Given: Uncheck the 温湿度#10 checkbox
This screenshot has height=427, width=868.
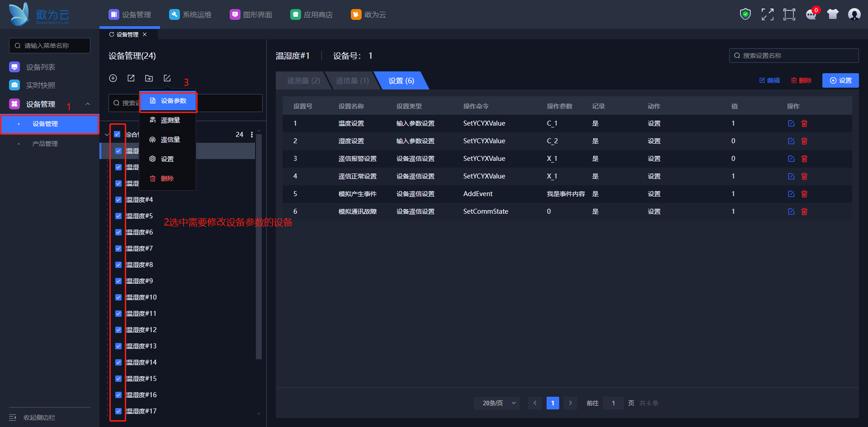Looking at the screenshot, I should [x=118, y=297].
